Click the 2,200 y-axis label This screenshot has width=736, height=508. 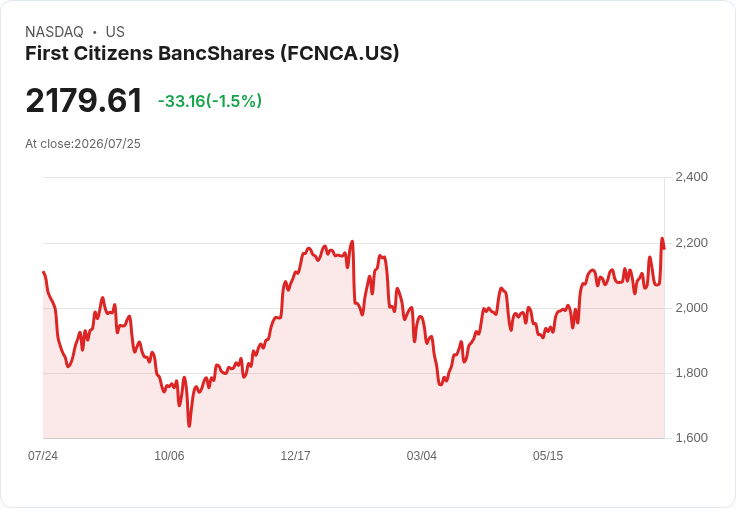pos(691,243)
